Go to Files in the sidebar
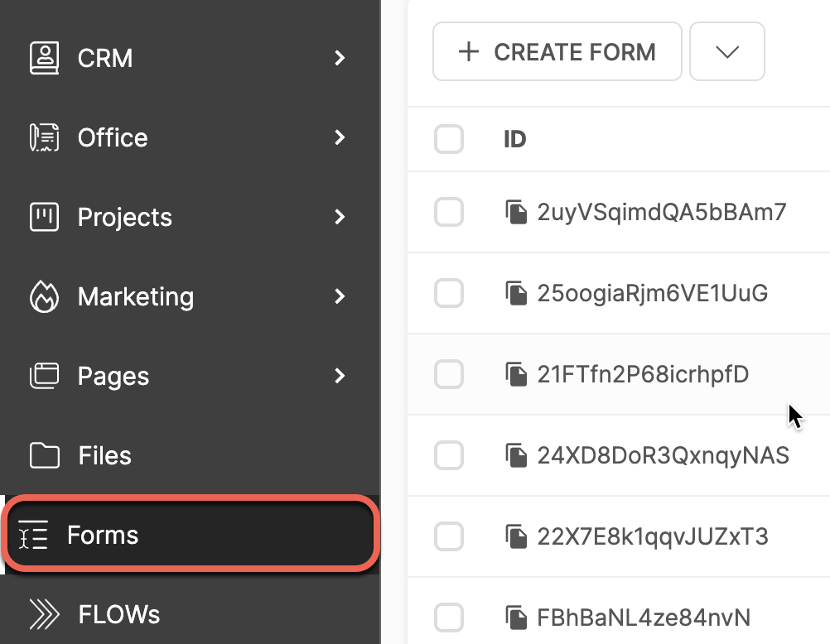The height and width of the screenshot is (644, 830). (x=190, y=455)
